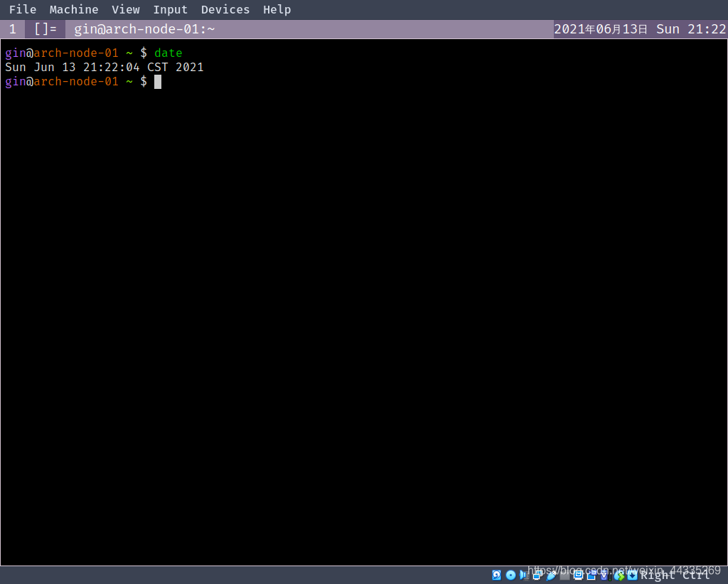Open the display status icon

click(x=578, y=575)
